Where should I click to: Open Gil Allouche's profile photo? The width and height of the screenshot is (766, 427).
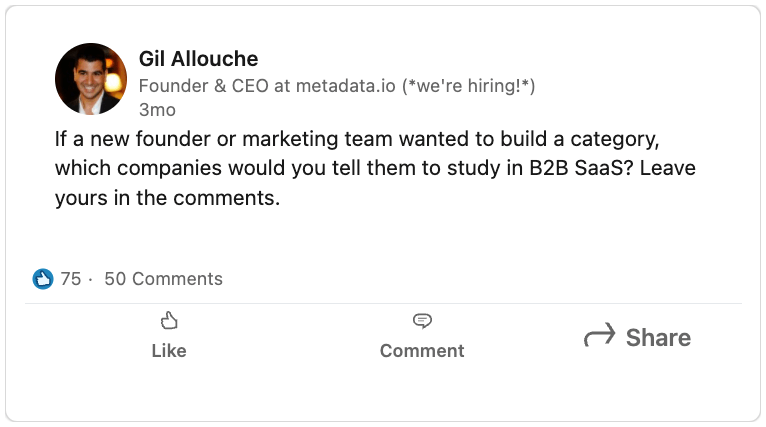[x=91, y=79]
